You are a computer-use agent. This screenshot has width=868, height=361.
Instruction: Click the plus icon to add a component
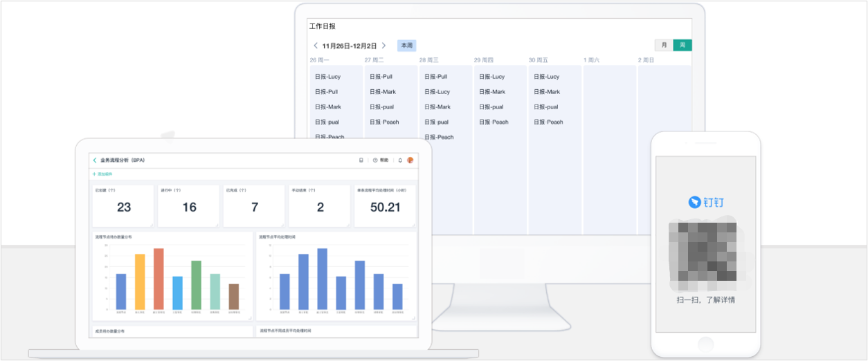click(94, 174)
